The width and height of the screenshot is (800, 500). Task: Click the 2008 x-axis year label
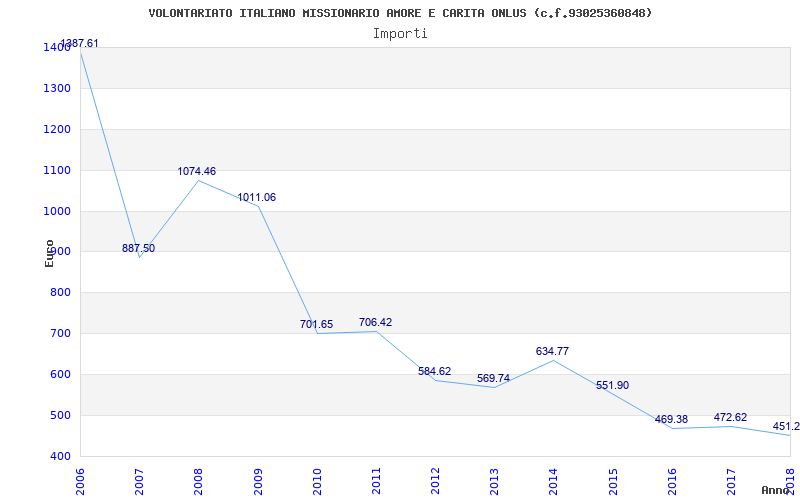(x=198, y=481)
